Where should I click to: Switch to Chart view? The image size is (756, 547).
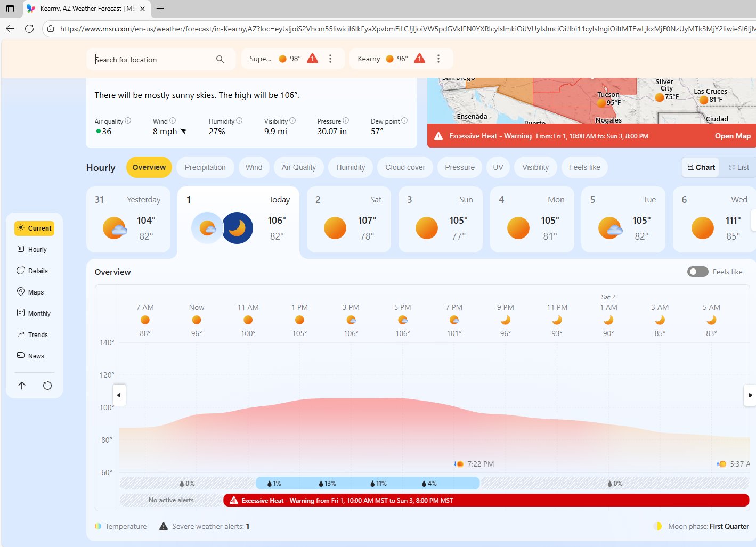(x=701, y=167)
